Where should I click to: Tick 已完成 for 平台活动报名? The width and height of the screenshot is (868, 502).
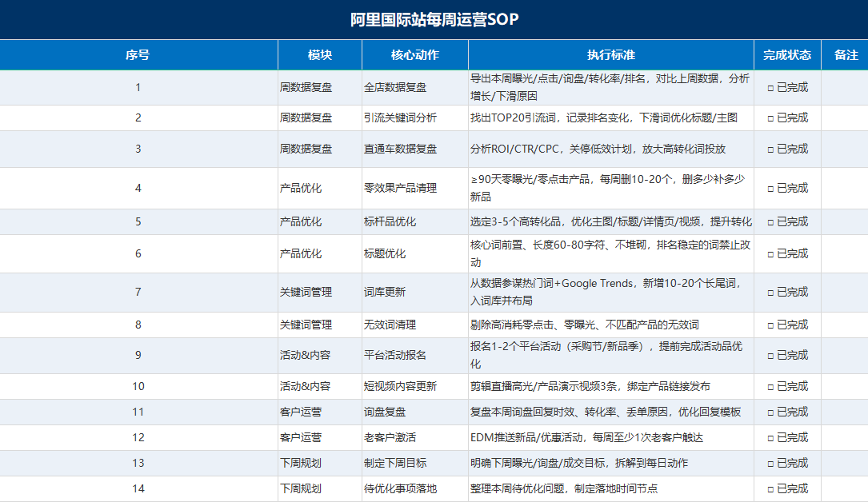pyautogui.click(x=770, y=356)
